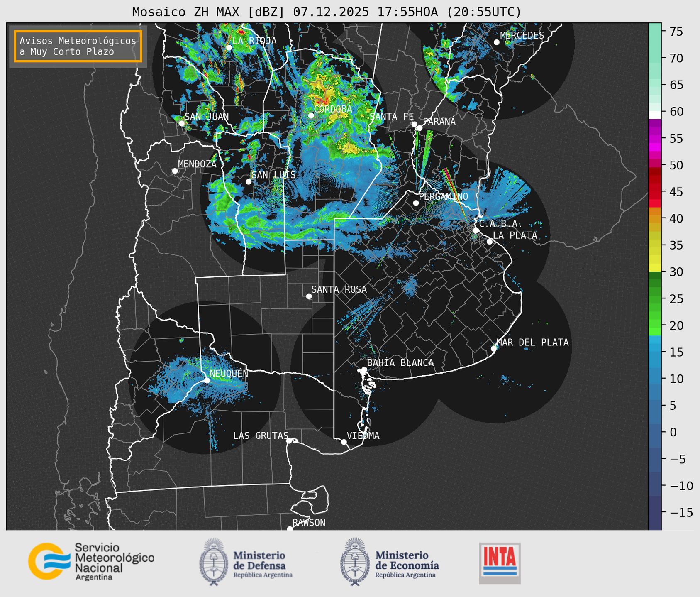The image size is (700, 597).
Task: Click the Ministerio de Defensa emblem
Action: [x=214, y=562]
